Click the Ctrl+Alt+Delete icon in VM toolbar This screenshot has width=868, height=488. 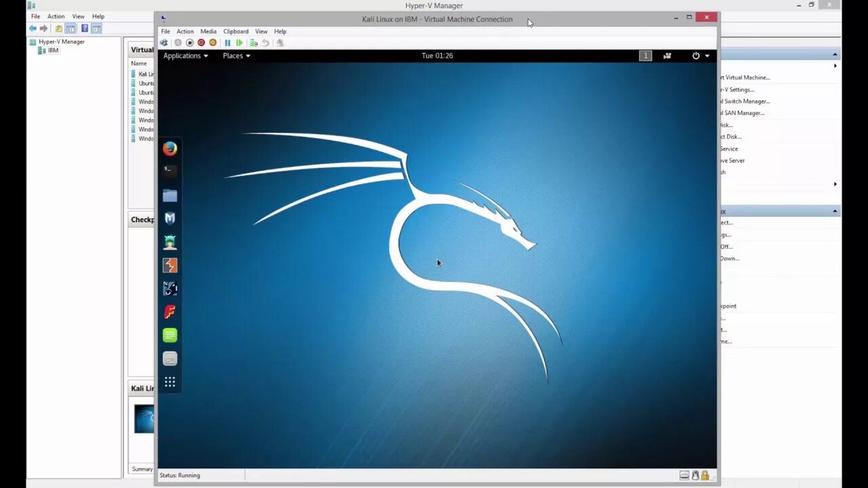pyautogui.click(x=163, y=43)
